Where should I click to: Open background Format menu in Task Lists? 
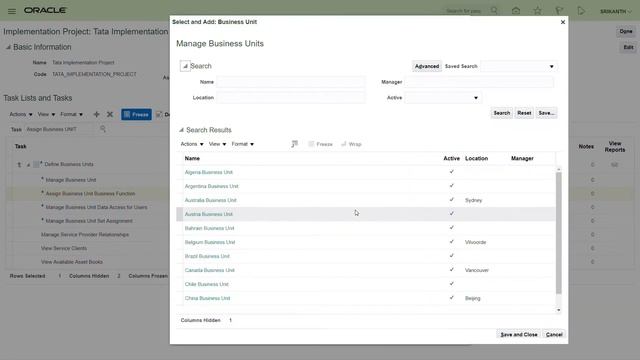point(71,114)
